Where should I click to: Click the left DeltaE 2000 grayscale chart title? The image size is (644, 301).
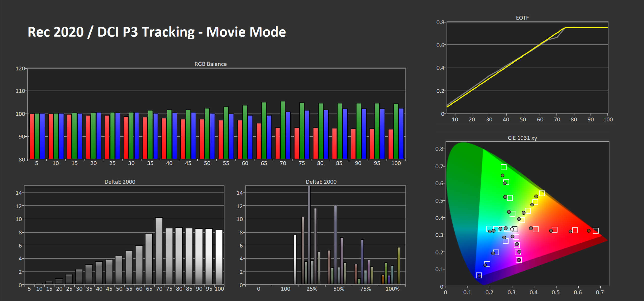click(120, 182)
